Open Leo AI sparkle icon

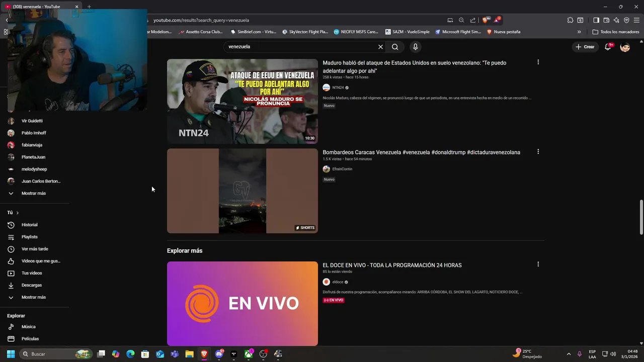pos(616,20)
